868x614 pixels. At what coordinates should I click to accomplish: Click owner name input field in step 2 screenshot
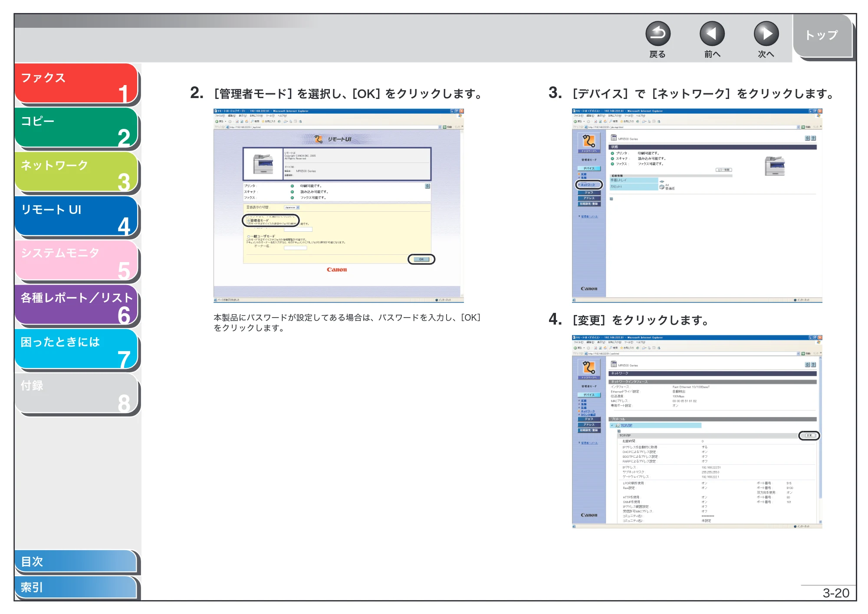click(x=296, y=248)
